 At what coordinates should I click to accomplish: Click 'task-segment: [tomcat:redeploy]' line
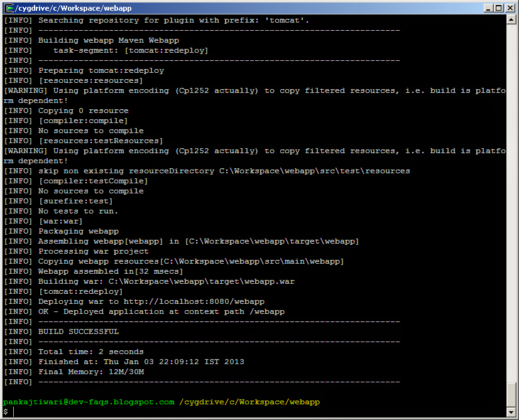pyautogui.click(x=106, y=50)
